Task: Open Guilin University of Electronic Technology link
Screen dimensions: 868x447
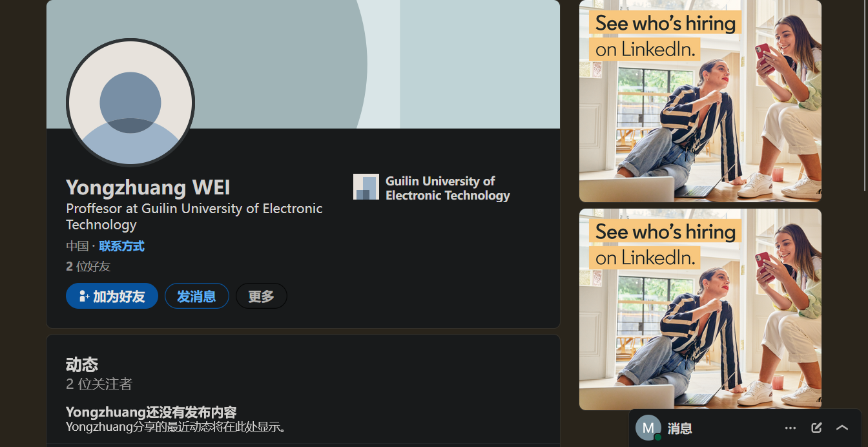Action: tap(447, 188)
